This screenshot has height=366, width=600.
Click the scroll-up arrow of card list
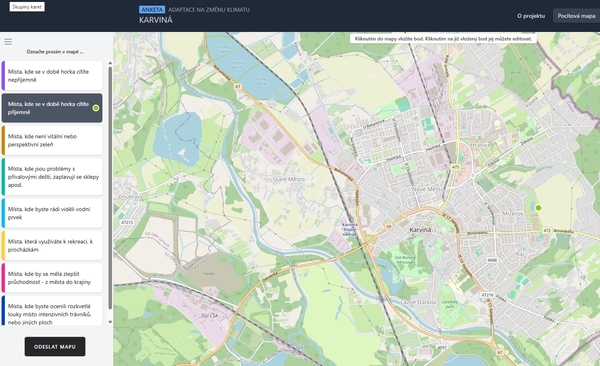coord(110,63)
